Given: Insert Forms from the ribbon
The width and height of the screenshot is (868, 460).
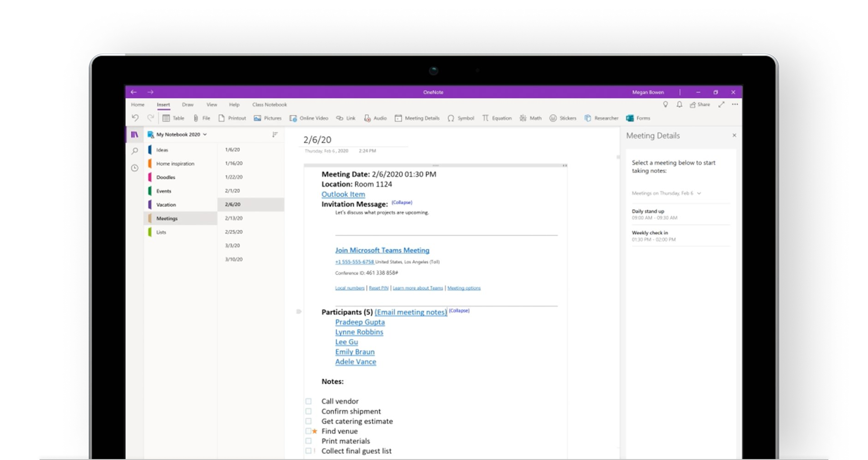Looking at the screenshot, I should (x=638, y=118).
